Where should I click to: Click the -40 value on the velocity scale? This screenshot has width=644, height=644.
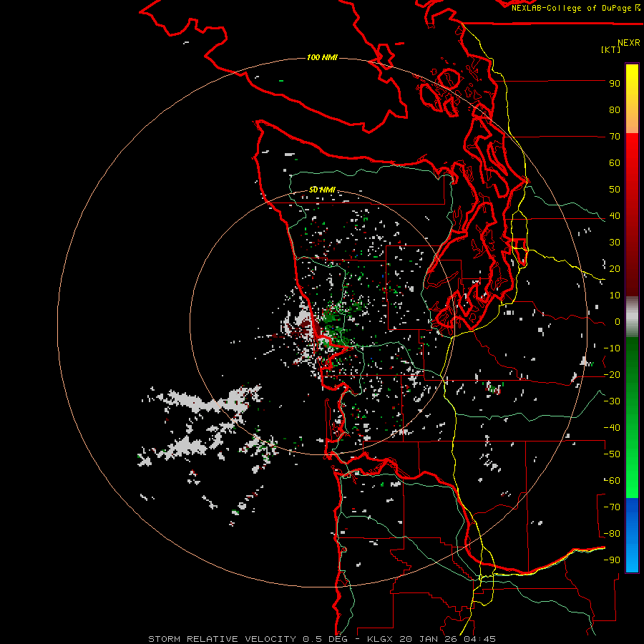click(x=612, y=428)
